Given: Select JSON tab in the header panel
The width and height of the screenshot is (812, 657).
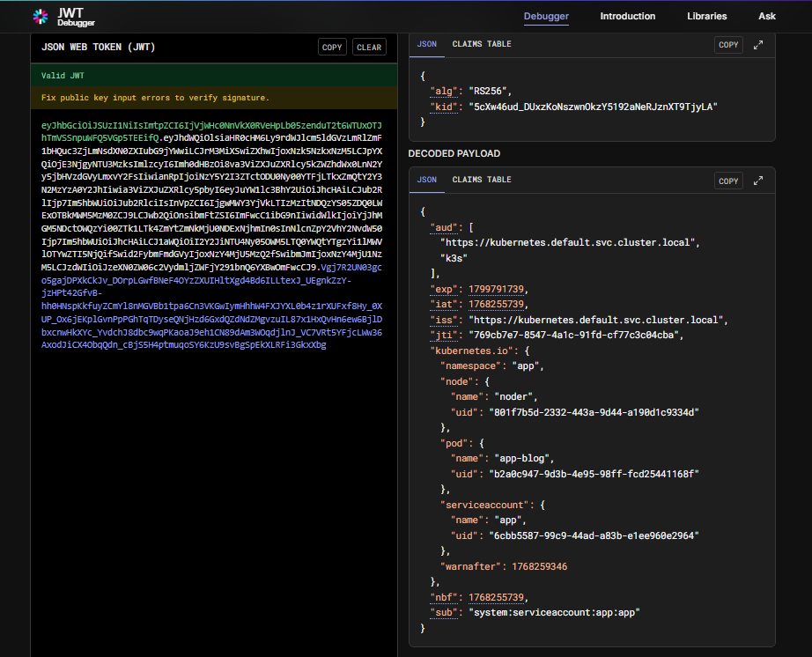Looking at the screenshot, I should 426,44.
